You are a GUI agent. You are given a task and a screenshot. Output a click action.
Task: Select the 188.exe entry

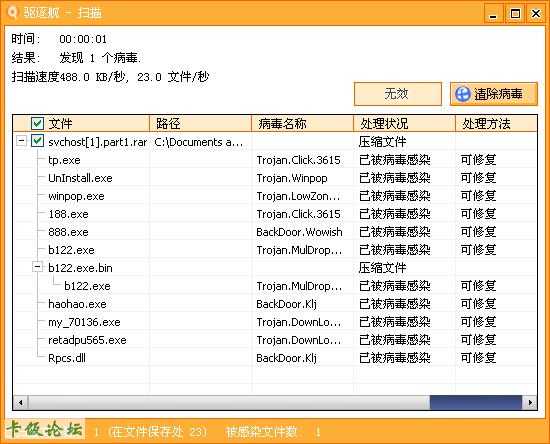pyautogui.click(x=68, y=214)
